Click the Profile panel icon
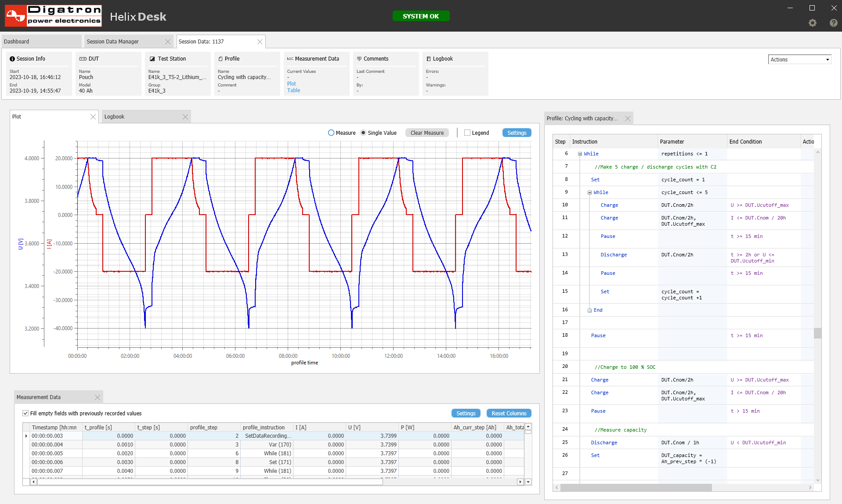 (x=220, y=59)
